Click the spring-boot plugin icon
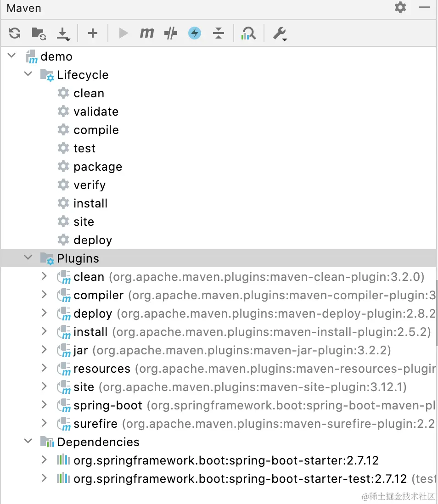This screenshot has height=504, width=438. (64, 405)
